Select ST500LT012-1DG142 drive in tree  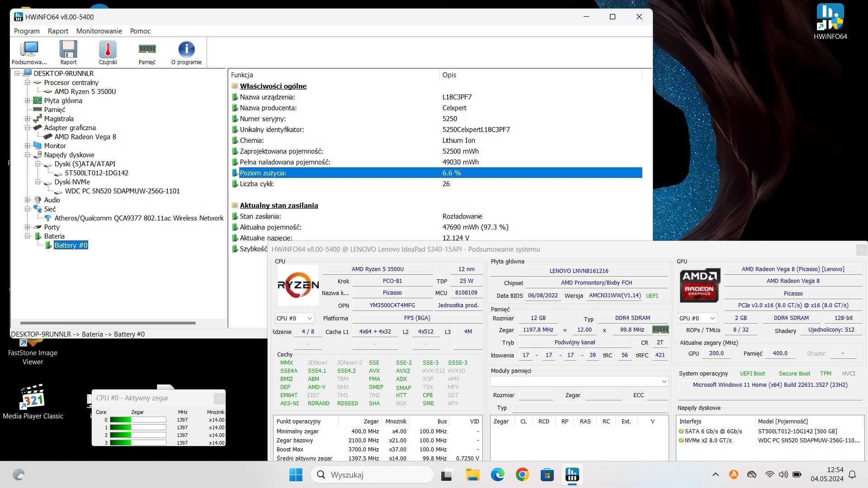click(96, 173)
